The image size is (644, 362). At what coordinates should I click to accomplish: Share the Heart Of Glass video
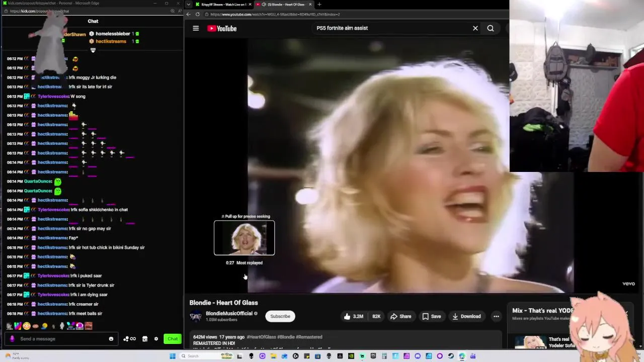(x=401, y=316)
